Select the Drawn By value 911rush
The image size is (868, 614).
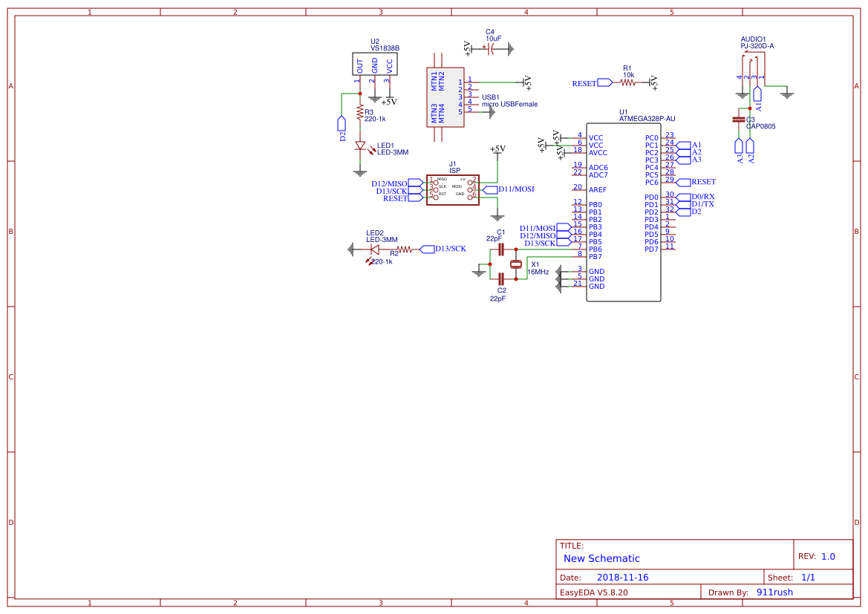click(774, 592)
